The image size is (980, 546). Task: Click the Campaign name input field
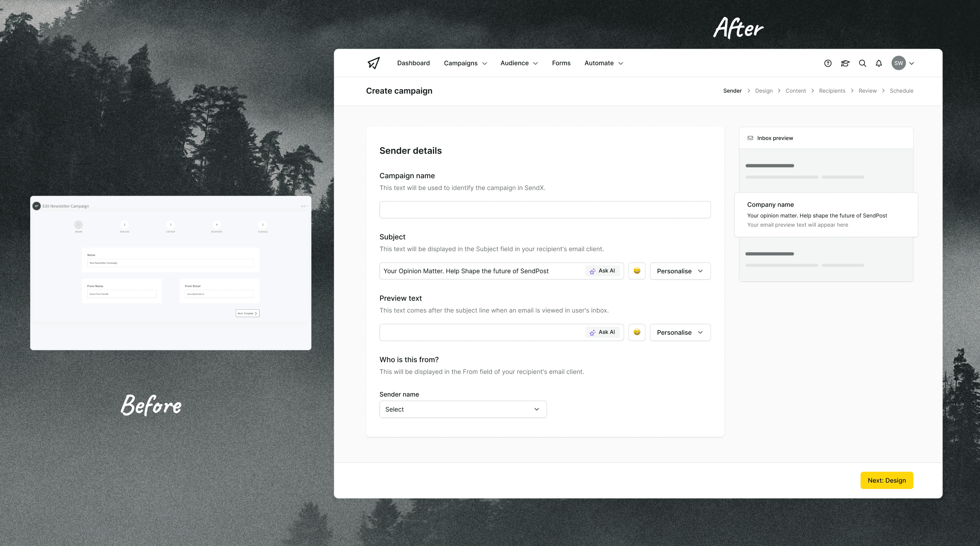coord(545,210)
